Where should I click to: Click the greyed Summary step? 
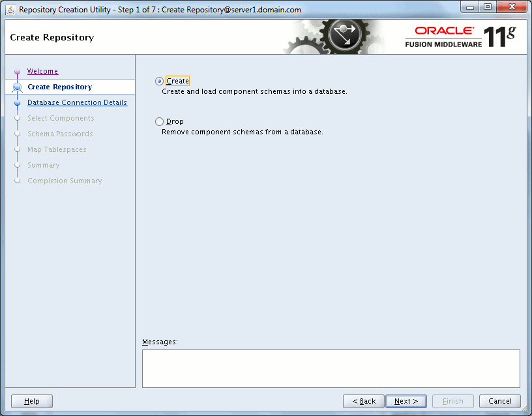[44, 165]
